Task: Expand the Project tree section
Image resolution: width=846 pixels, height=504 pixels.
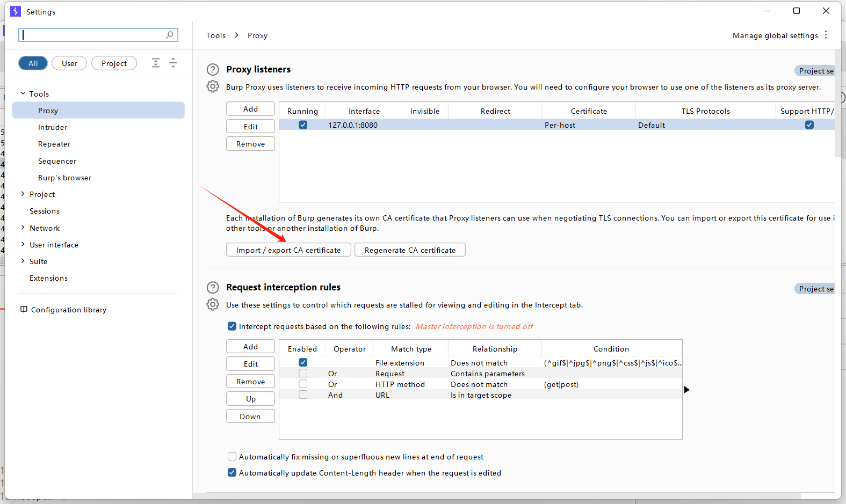Action: click(x=23, y=194)
